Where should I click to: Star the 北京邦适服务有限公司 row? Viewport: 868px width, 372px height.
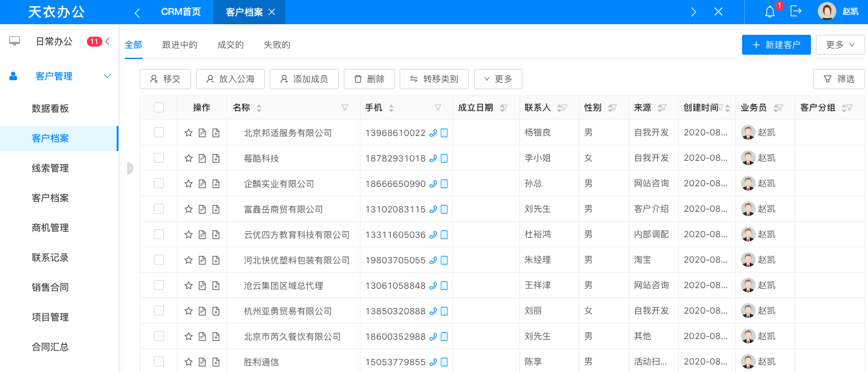point(189,132)
